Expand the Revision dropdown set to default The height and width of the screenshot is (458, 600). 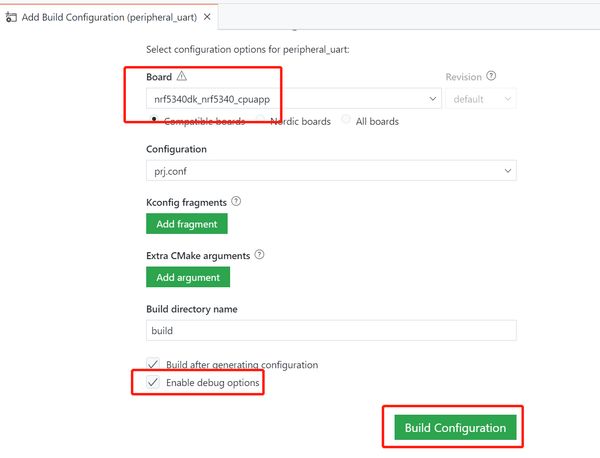481,99
